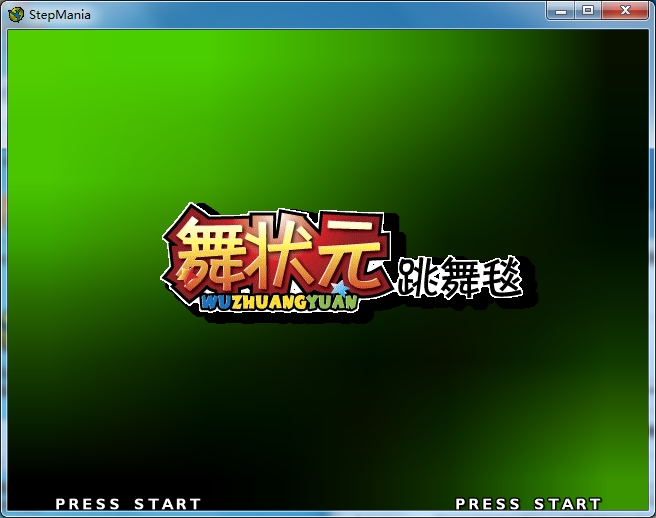Click the StepMania window title text
This screenshot has width=656, height=518.
point(60,15)
